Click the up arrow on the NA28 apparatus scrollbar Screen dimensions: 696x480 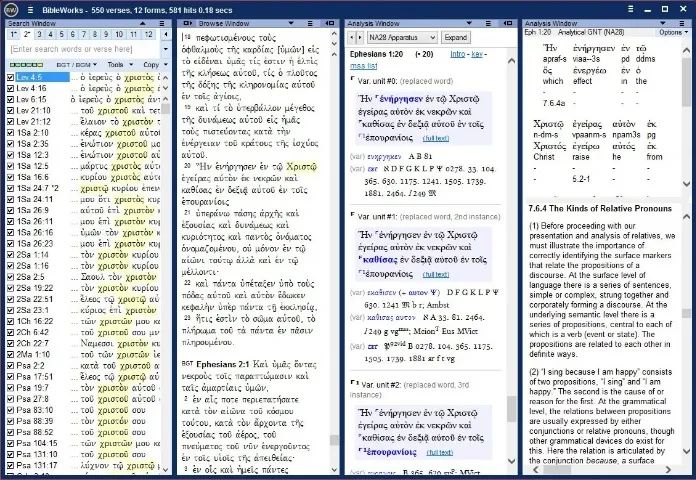(511, 60)
